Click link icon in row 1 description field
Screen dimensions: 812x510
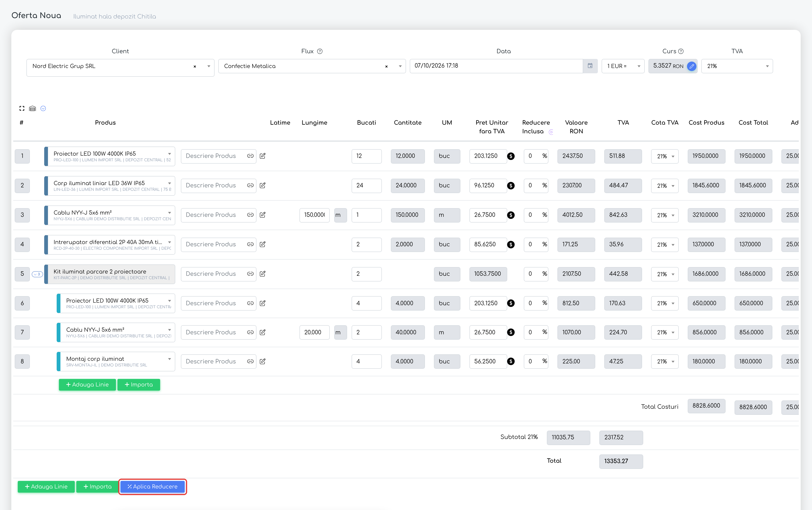click(250, 156)
